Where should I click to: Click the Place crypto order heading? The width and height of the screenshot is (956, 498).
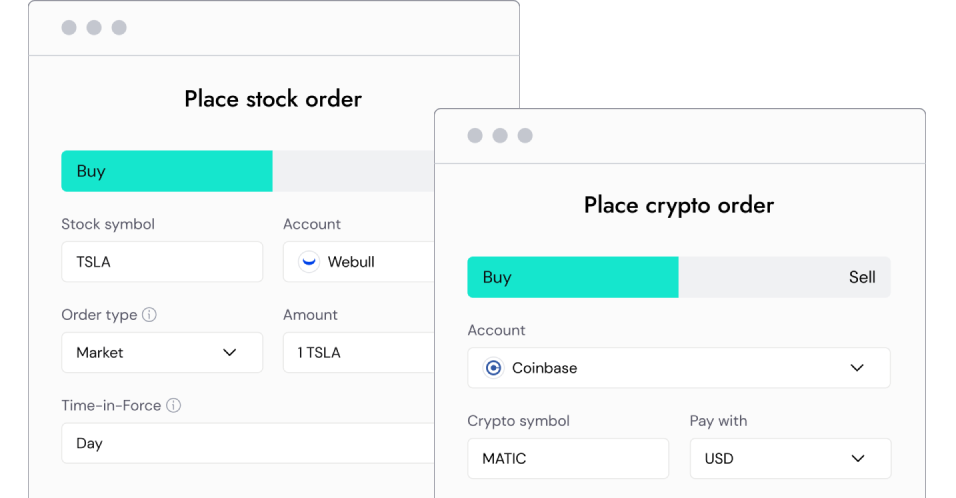679,205
